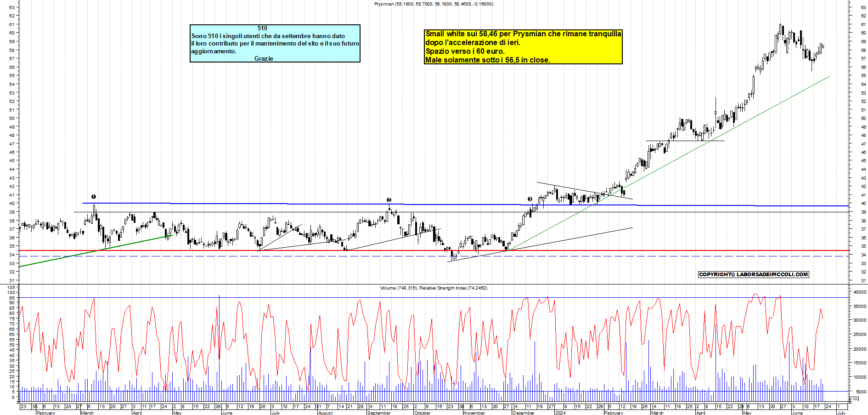
Task: Click the 15000 value on volume scale
Action: tap(860, 363)
